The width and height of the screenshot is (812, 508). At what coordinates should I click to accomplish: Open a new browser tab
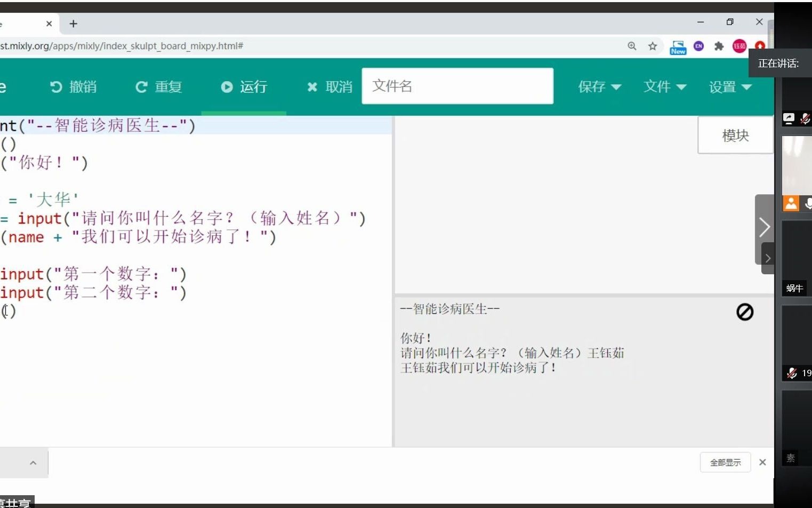click(73, 23)
